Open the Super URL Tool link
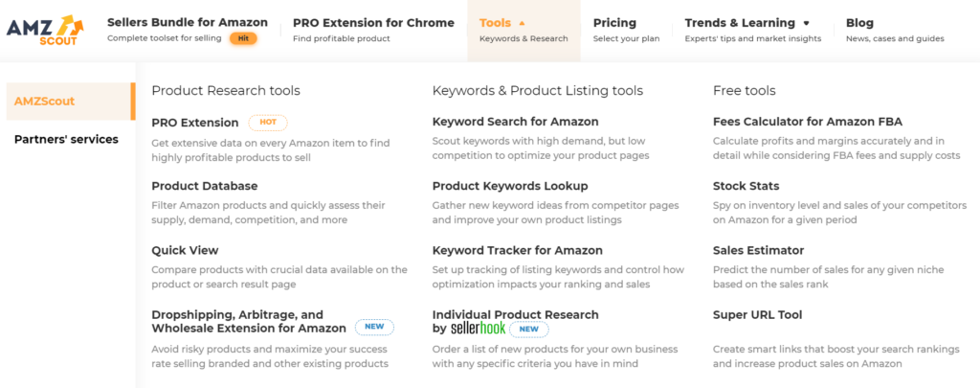 (757, 315)
